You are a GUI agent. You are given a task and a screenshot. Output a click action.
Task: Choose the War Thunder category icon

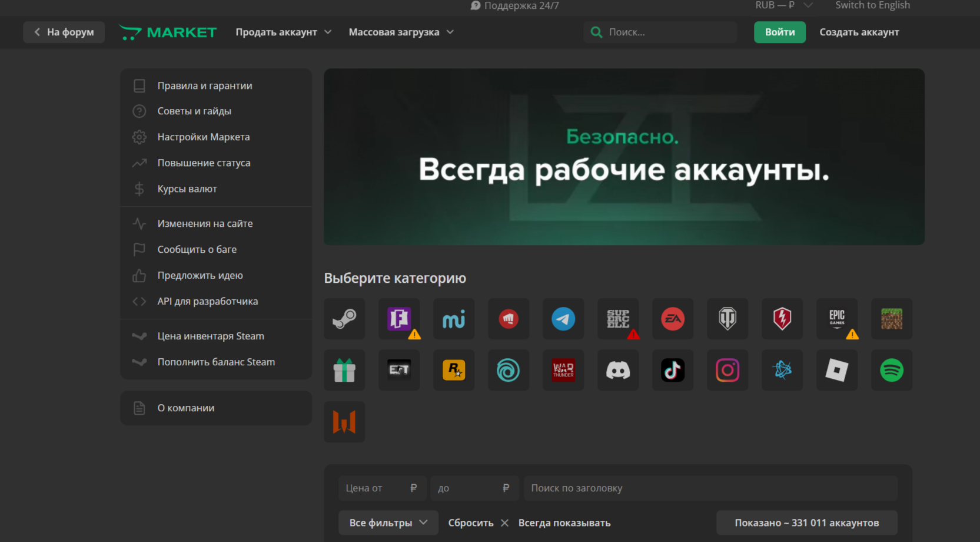click(563, 370)
